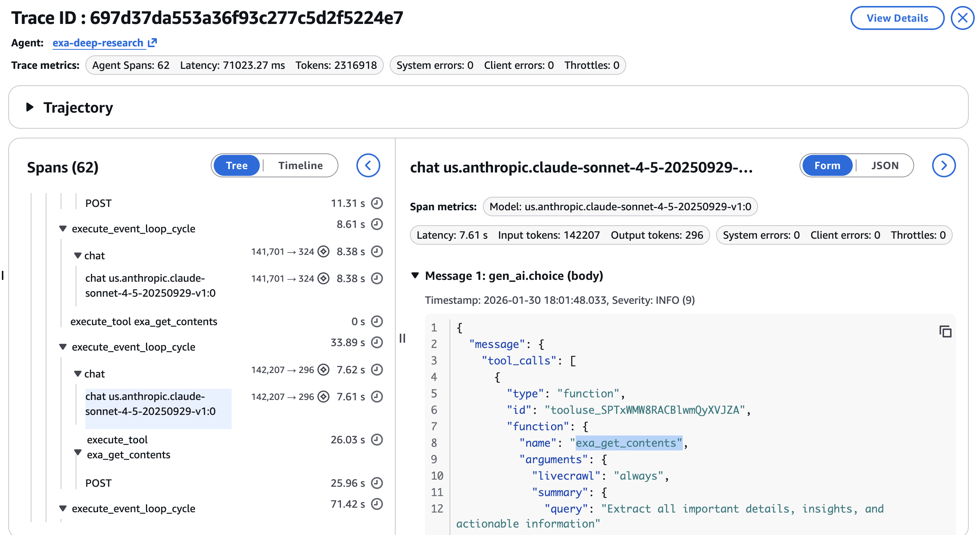Click token icon beside 142,207 → 296 on chat row
The image size is (980, 535).
coord(323,370)
